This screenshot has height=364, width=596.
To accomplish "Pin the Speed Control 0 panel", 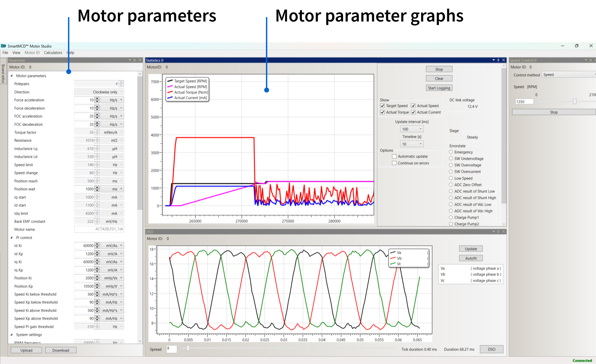I will click(x=590, y=60).
